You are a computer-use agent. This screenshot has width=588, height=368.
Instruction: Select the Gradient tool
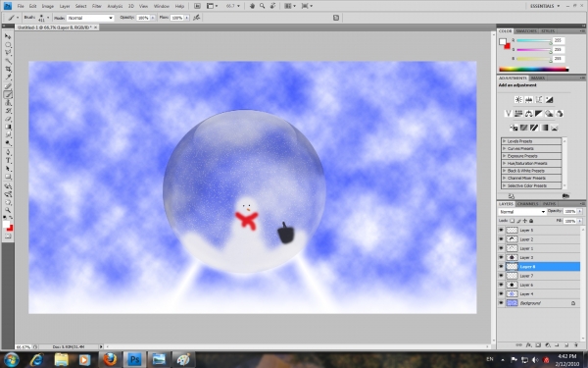point(8,128)
